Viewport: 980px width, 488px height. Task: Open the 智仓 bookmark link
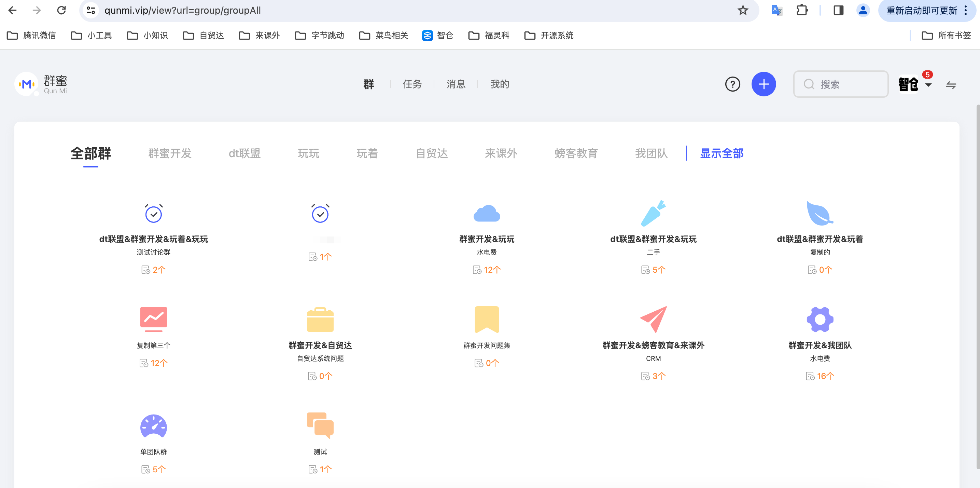pos(437,36)
